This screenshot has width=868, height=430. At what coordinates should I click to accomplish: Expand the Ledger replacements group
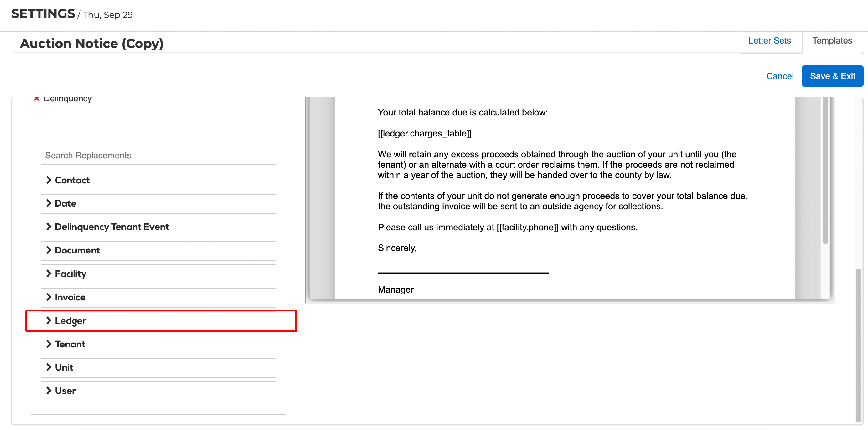(158, 321)
